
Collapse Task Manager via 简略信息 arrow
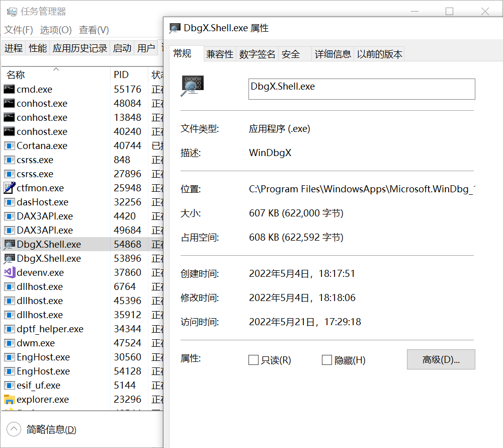14,429
